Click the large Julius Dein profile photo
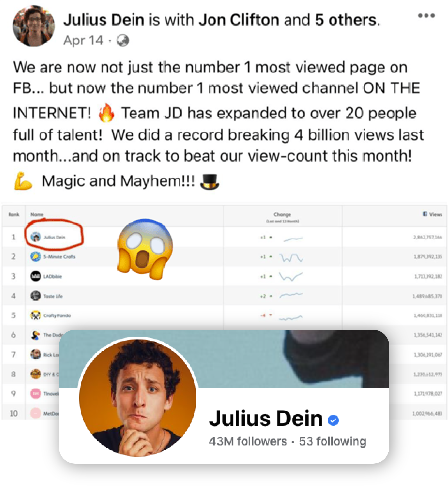This screenshot has width=448, height=486. (x=137, y=398)
